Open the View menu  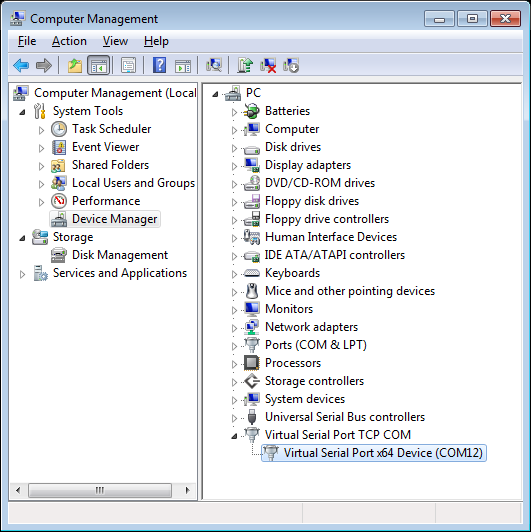(x=115, y=41)
